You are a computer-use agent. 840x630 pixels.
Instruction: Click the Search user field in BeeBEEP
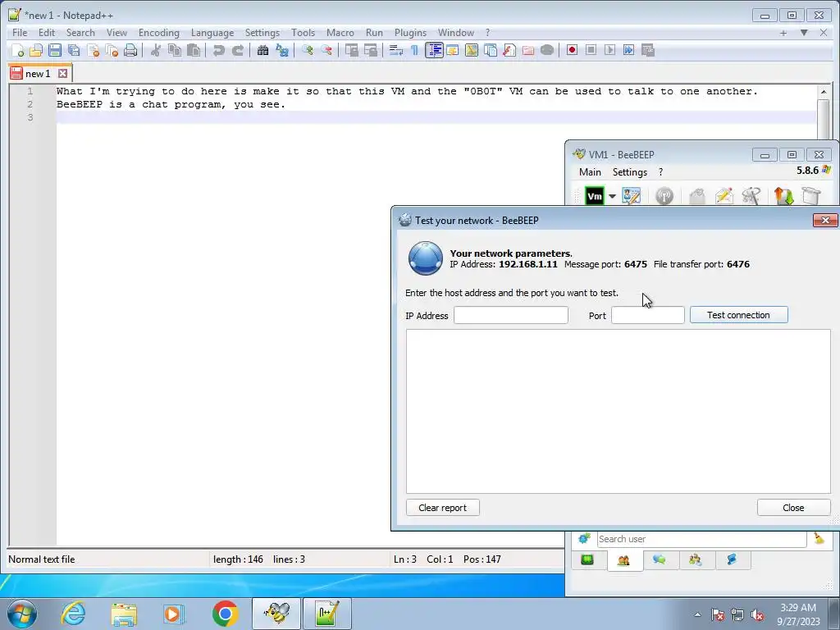click(701, 539)
